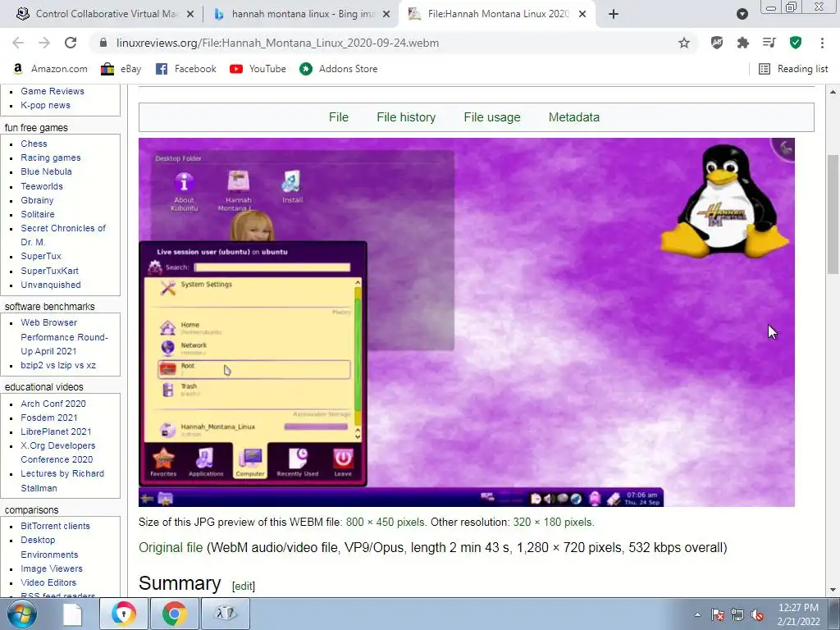
Task: Open a new browser tab
Action: (614, 14)
